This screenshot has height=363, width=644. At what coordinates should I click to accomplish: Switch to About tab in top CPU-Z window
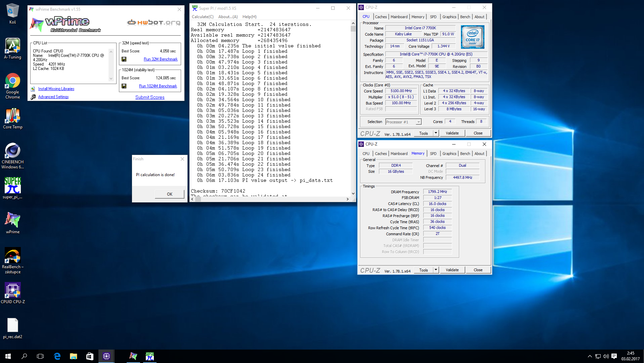pos(479,17)
